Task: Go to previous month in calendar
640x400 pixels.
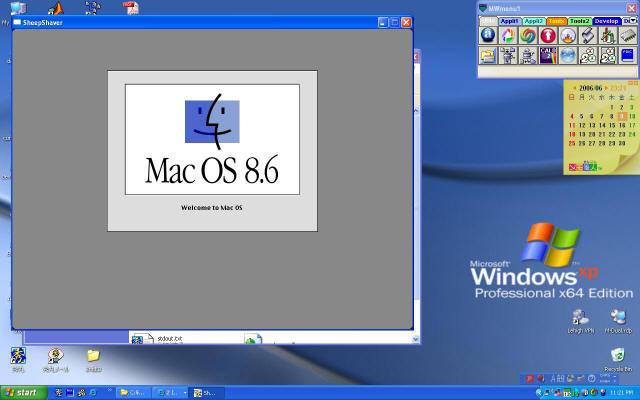Action: click(x=573, y=88)
